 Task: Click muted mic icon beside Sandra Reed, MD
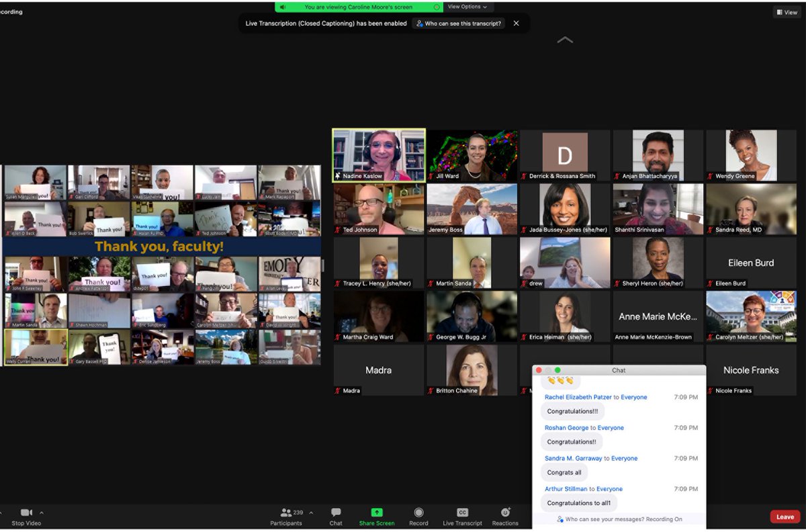tap(710, 230)
